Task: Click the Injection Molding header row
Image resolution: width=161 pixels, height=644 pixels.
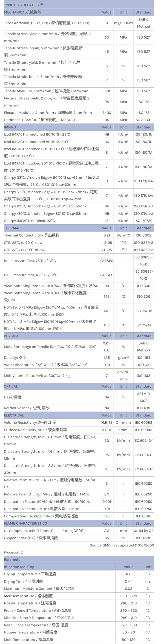Action: coord(19,567)
